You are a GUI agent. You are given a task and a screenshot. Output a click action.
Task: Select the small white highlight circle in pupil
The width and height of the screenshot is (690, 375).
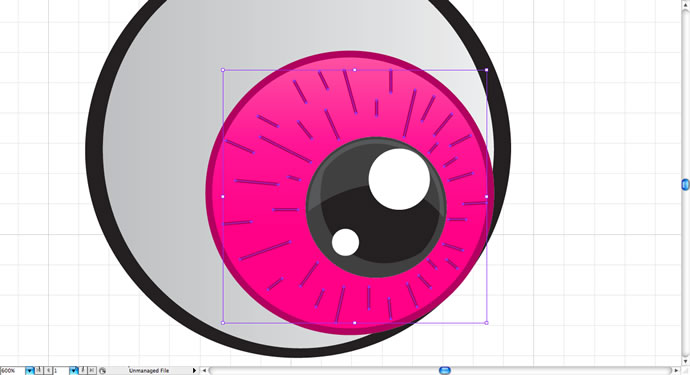pos(345,242)
